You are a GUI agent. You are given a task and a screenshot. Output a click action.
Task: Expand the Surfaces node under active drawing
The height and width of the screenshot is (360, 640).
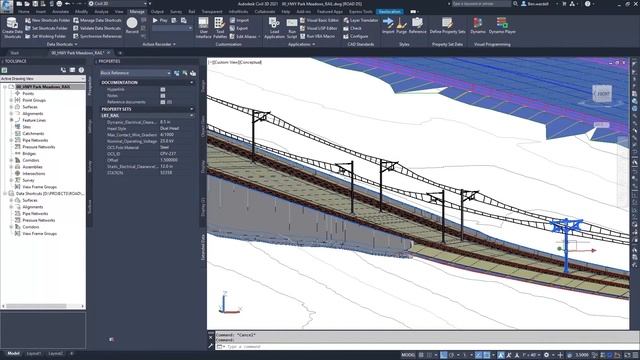click(x=11, y=107)
